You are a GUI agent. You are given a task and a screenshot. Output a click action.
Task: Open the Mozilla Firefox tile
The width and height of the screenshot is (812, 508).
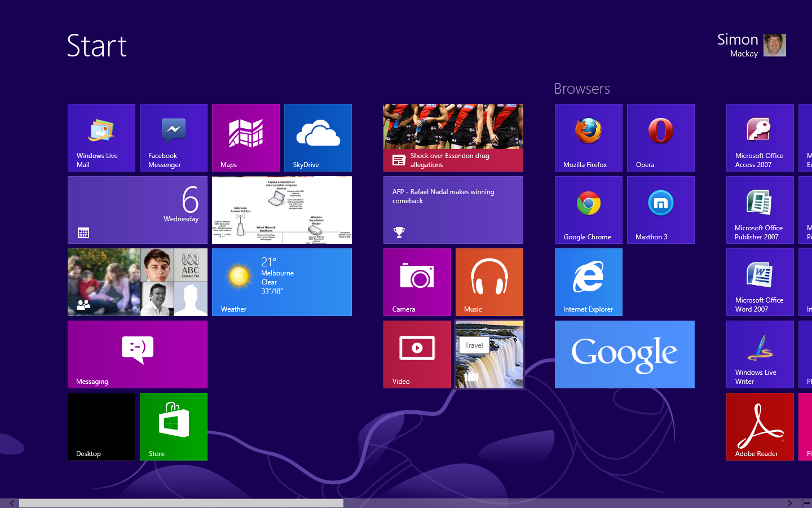pos(588,137)
